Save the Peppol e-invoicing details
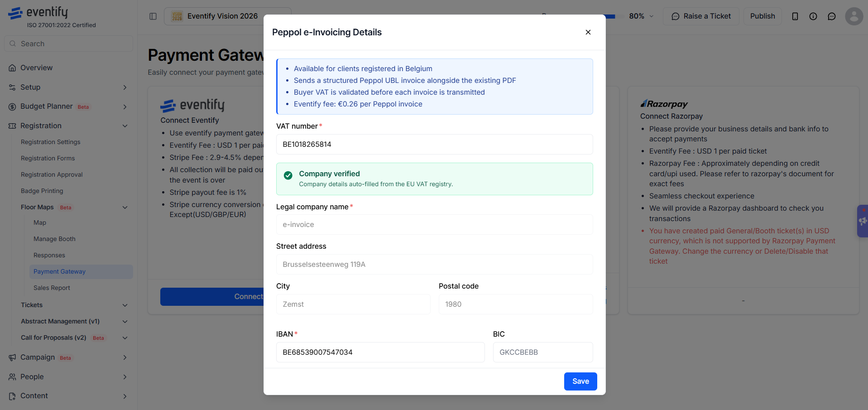The width and height of the screenshot is (868, 410). 580,381
